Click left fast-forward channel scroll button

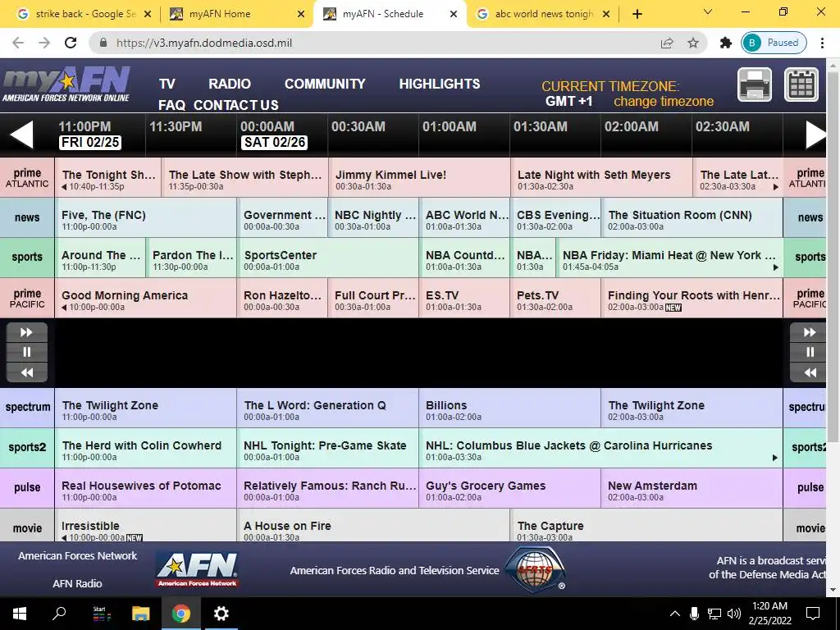click(27, 333)
